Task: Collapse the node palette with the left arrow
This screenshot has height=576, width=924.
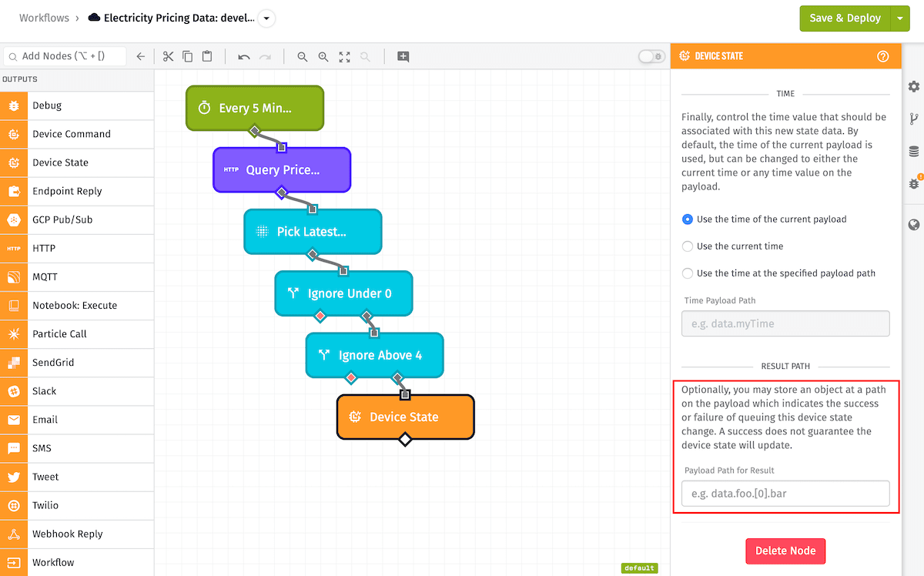Action: (140, 56)
